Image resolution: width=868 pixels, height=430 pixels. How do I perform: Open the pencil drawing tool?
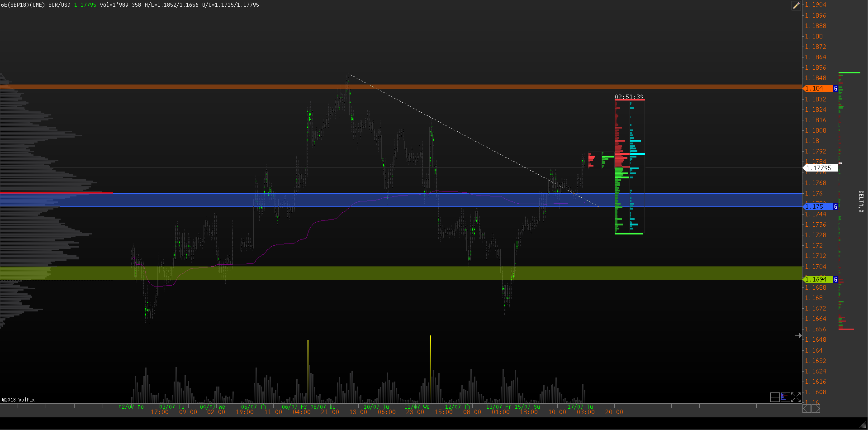click(796, 5)
